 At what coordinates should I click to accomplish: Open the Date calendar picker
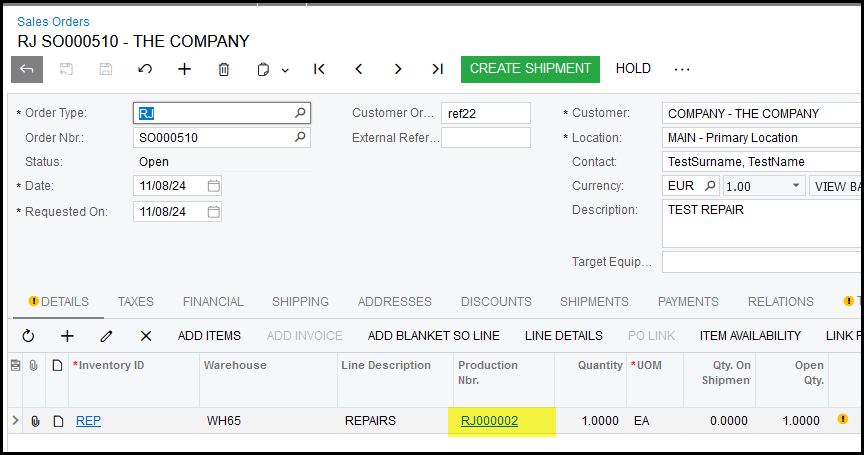(x=213, y=186)
